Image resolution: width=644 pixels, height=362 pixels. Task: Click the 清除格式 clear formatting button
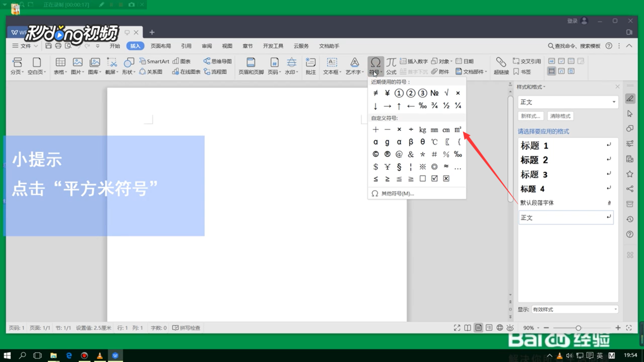pos(560,116)
